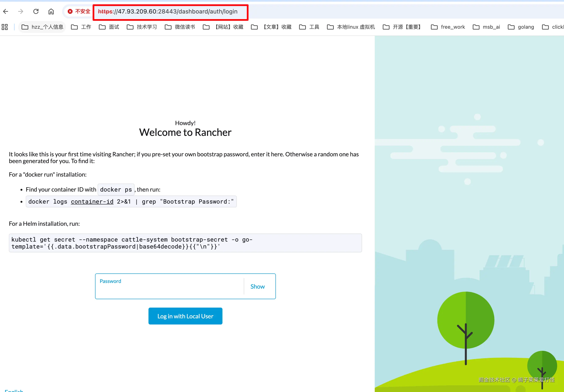Open the 本地linux 虚拟机 bookmark folder

point(351,27)
